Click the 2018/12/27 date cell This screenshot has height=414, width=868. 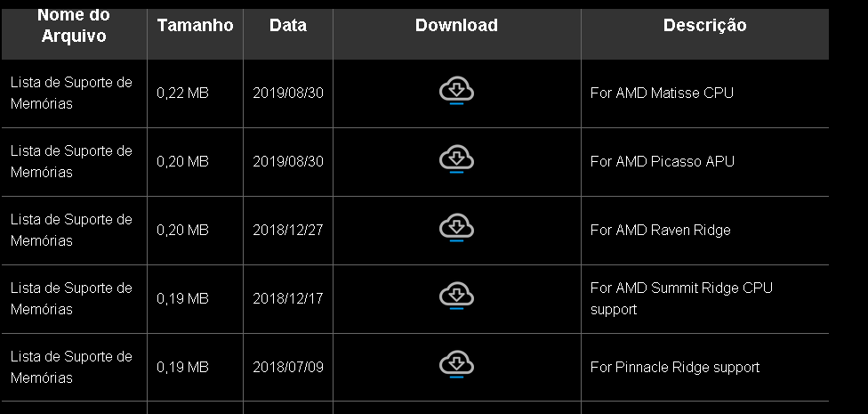288,230
